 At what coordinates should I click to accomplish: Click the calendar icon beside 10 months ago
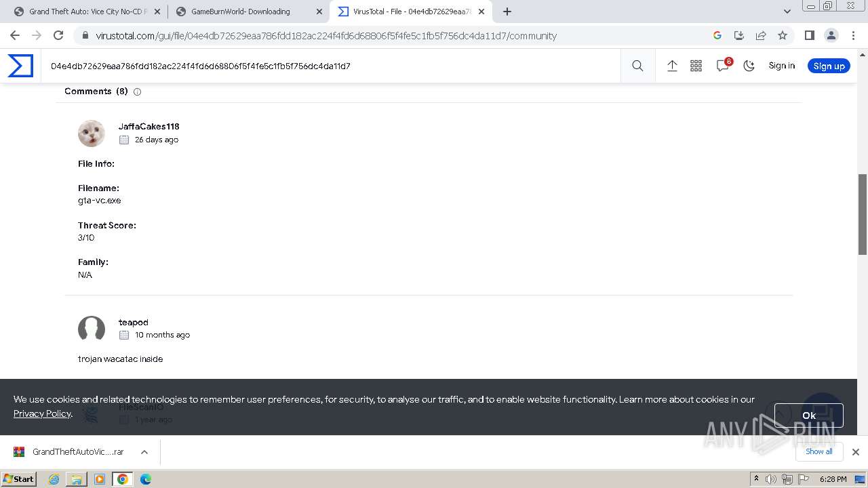[x=124, y=335]
